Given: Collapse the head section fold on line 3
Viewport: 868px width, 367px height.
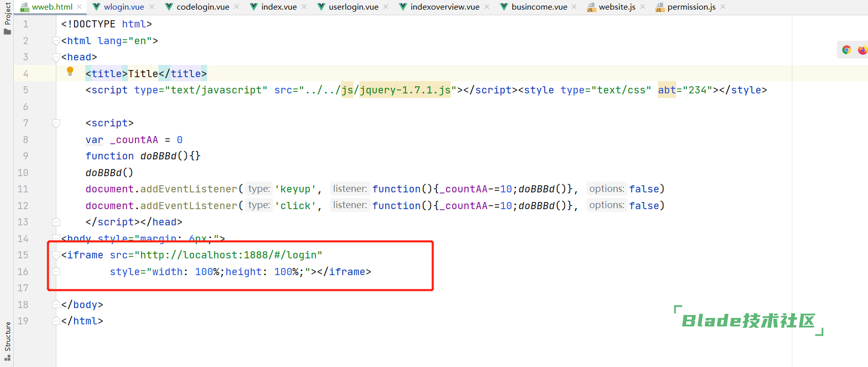Looking at the screenshot, I should click(x=56, y=57).
